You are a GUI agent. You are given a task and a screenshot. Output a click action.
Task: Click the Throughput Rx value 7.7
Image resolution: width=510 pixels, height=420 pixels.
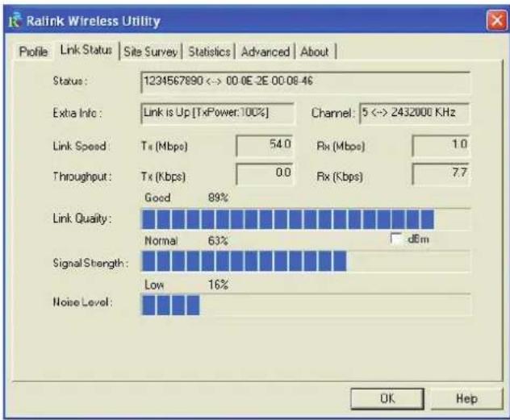pos(441,174)
